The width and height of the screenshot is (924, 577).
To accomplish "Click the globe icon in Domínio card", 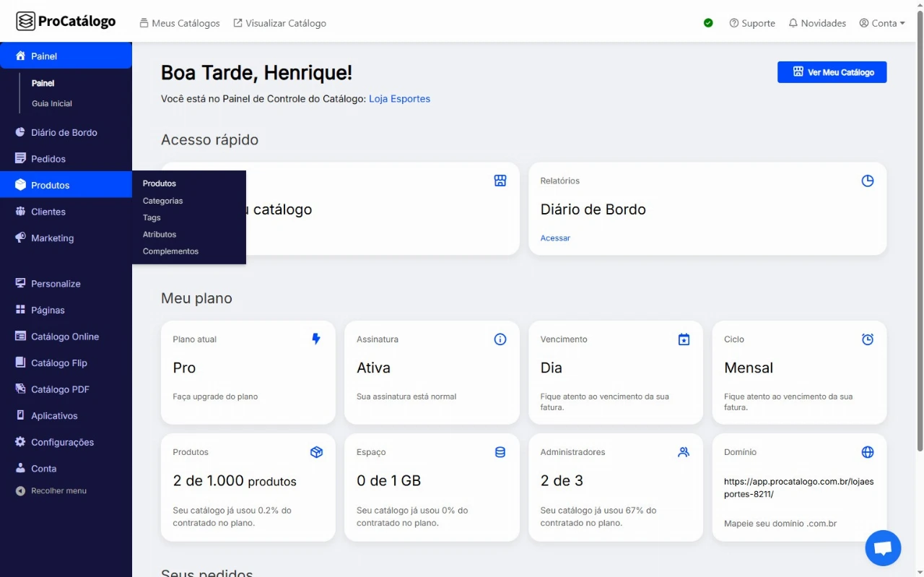I will click(x=867, y=452).
